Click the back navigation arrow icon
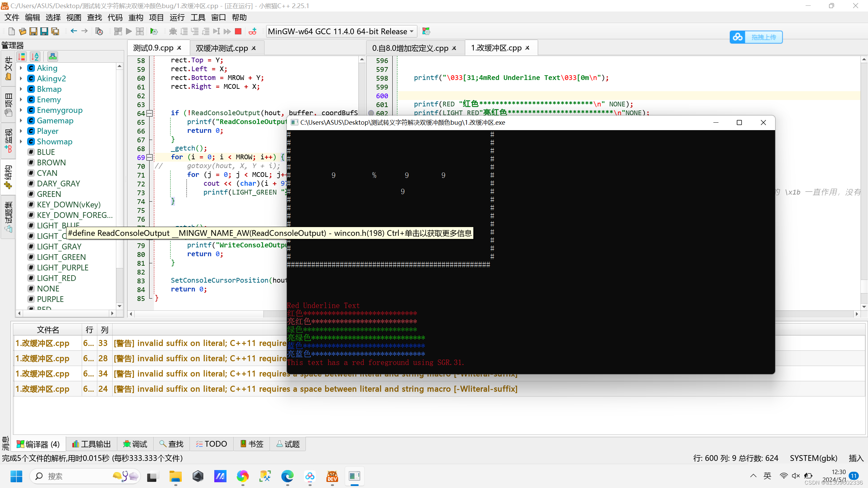Viewport: 868px width, 488px height. 74,31
